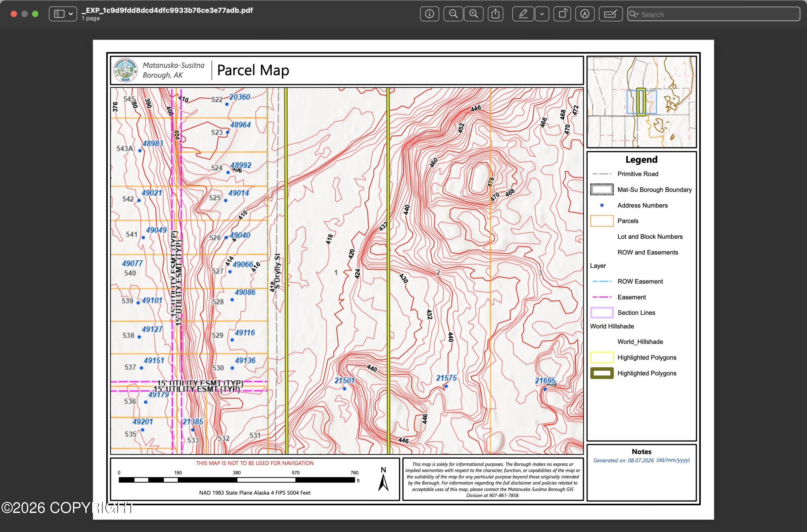The image size is (807, 532).
Task: Click the Matanuska-Susitna Borough seal logo
Action: [x=126, y=70]
